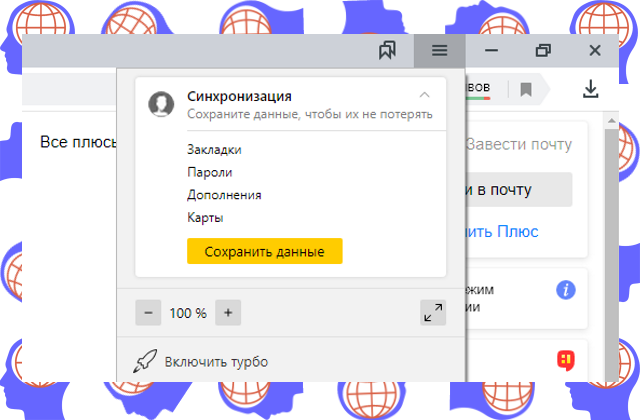Select Карты in sync list
Screen dimensions: 640x420
point(205,218)
